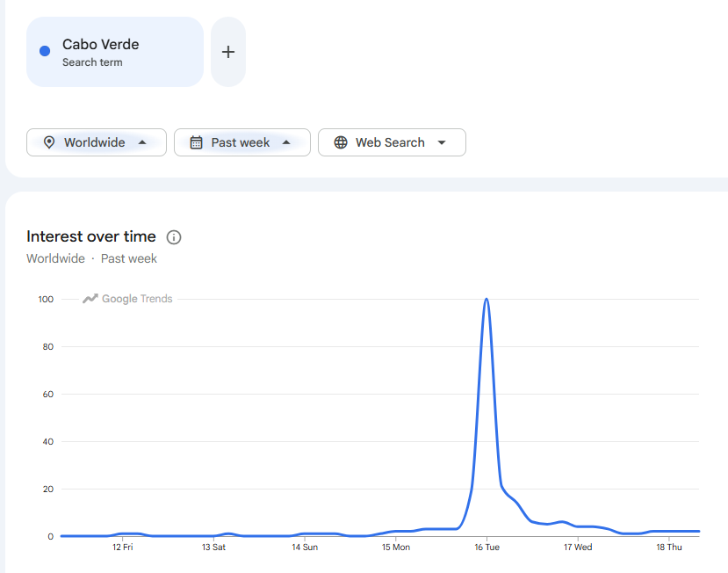Click the '16 Tue' axis label
This screenshot has width=728, height=573.
[487, 547]
